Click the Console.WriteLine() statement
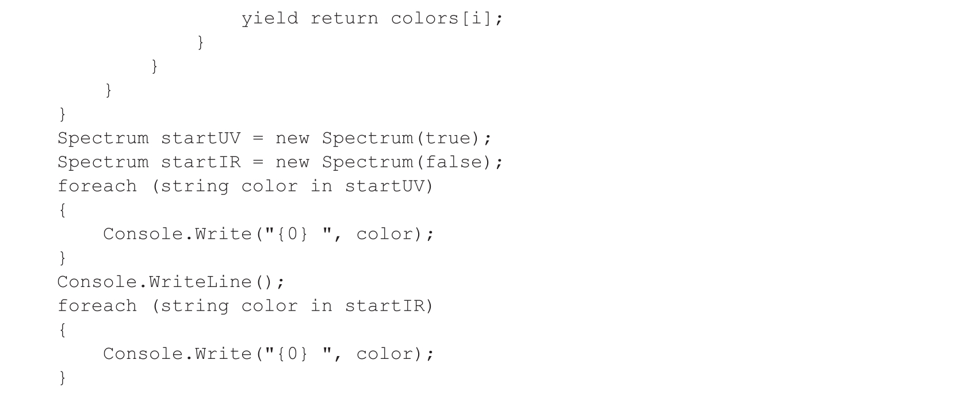980x398 pixels. 171,282
